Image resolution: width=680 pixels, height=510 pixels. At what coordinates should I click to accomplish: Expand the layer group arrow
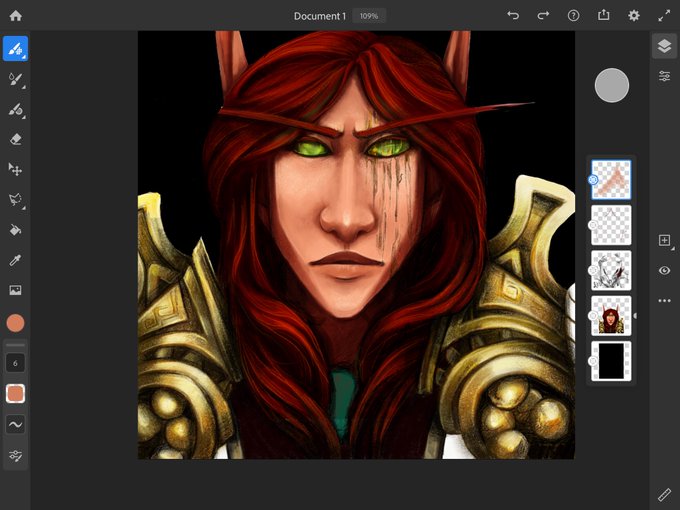635,316
